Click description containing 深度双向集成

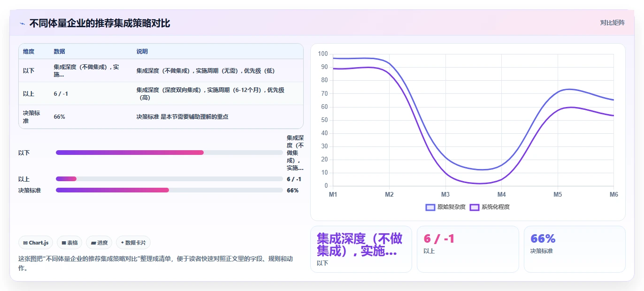[x=211, y=93]
